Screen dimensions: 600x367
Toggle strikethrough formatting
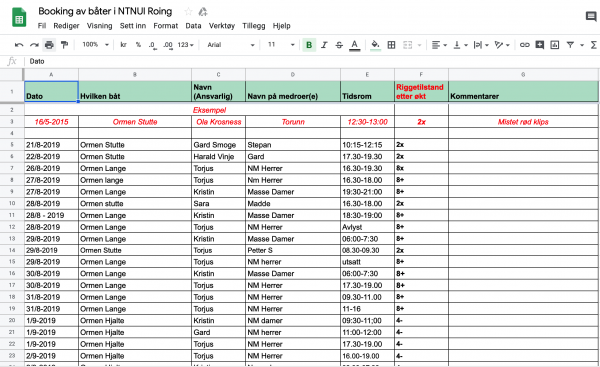339,45
